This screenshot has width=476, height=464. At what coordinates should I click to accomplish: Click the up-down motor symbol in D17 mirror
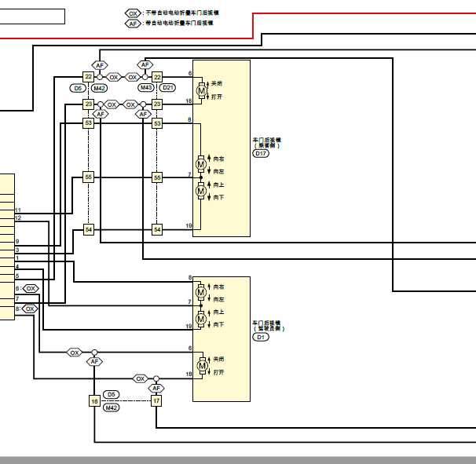tap(200, 191)
